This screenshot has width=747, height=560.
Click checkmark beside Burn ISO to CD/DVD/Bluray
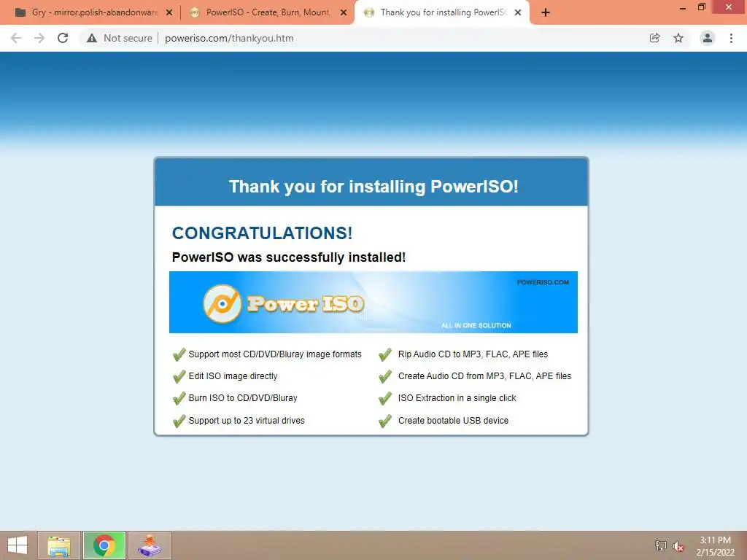point(179,399)
